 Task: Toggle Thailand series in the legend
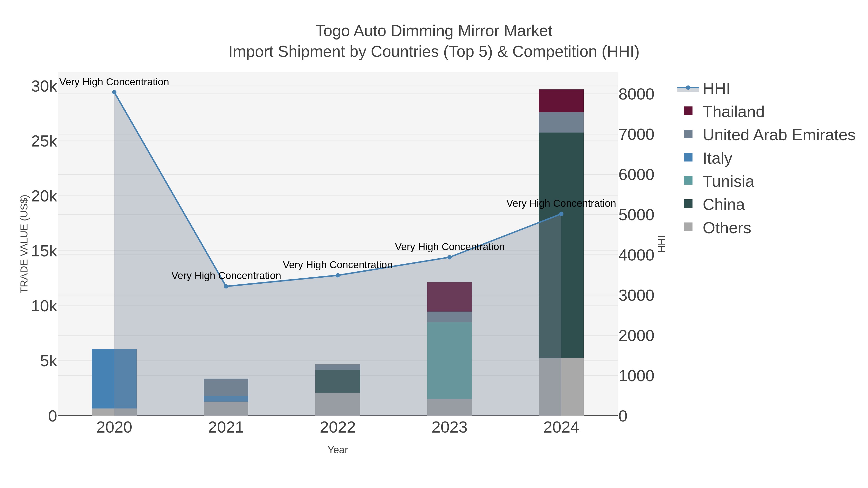click(724, 112)
